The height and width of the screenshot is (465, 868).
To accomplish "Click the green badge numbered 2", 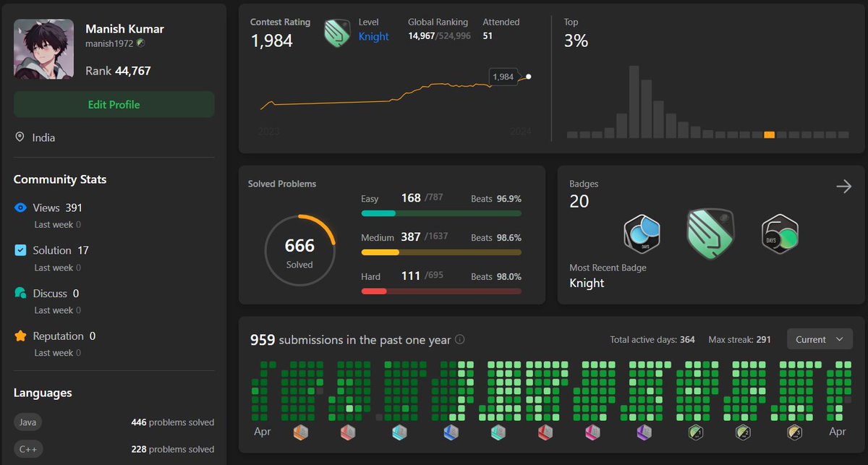I will point(743,432).
